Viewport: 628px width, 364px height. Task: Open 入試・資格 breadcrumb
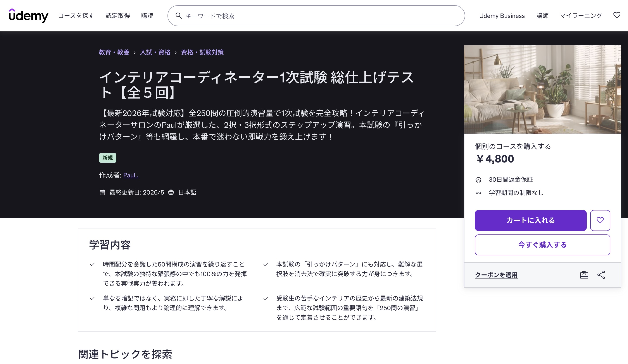point(155,52)
